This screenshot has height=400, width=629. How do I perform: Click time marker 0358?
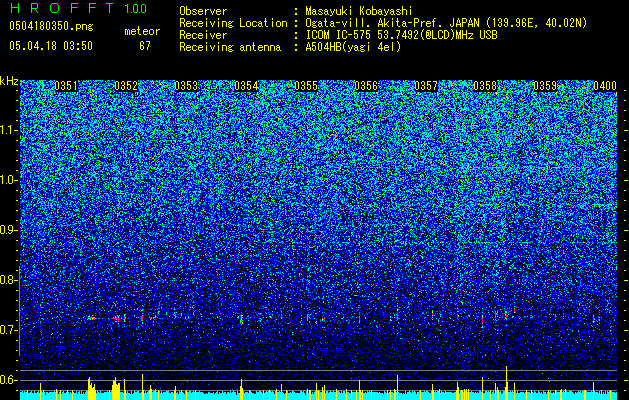[485, 86]
